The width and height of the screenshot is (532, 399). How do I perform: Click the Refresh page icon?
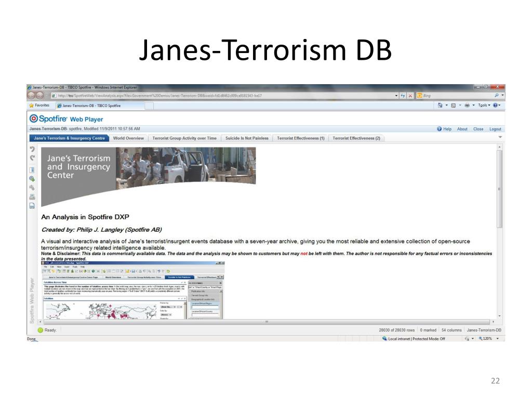tap(403, 96)
